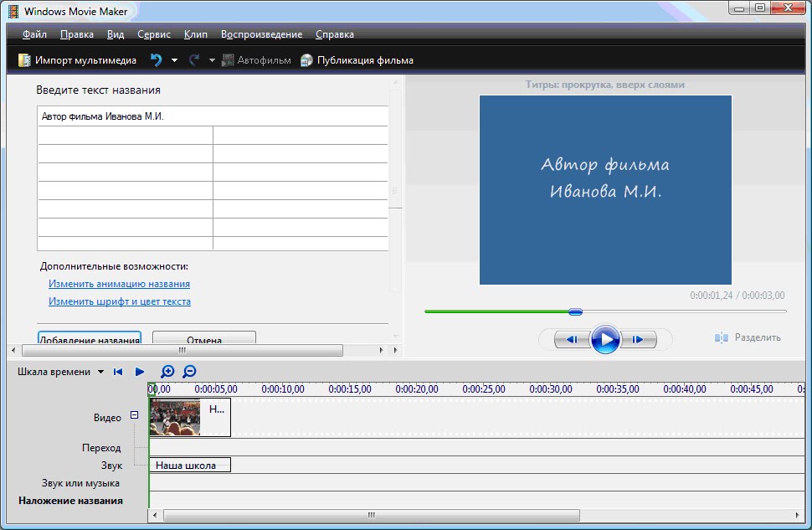
Task: Open the Воспроизведение menu
Action: (x=262, y=34)
